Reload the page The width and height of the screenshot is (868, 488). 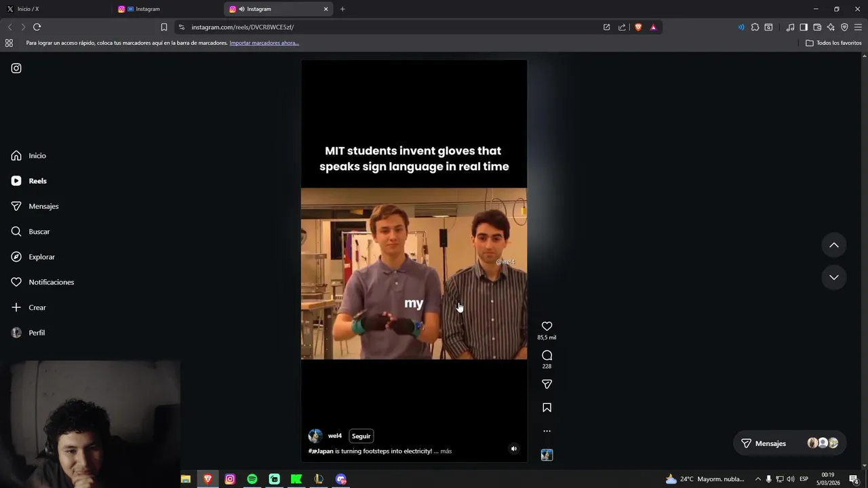tap(37, 27)
